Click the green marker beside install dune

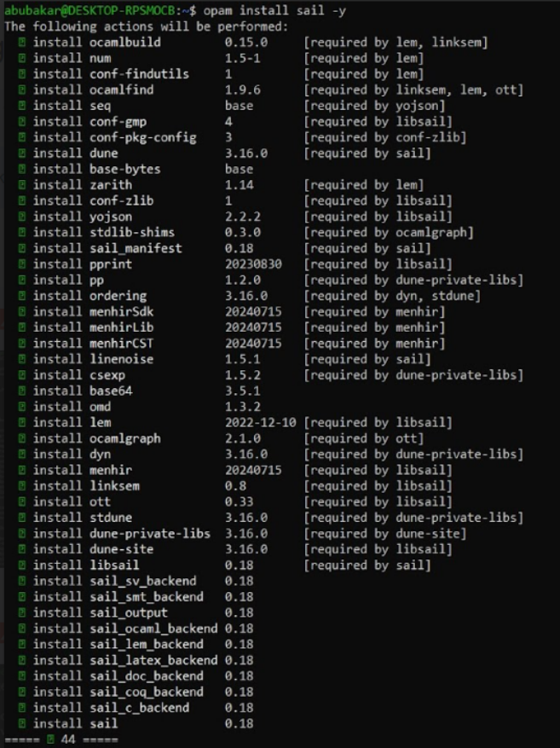click(22, 154)
